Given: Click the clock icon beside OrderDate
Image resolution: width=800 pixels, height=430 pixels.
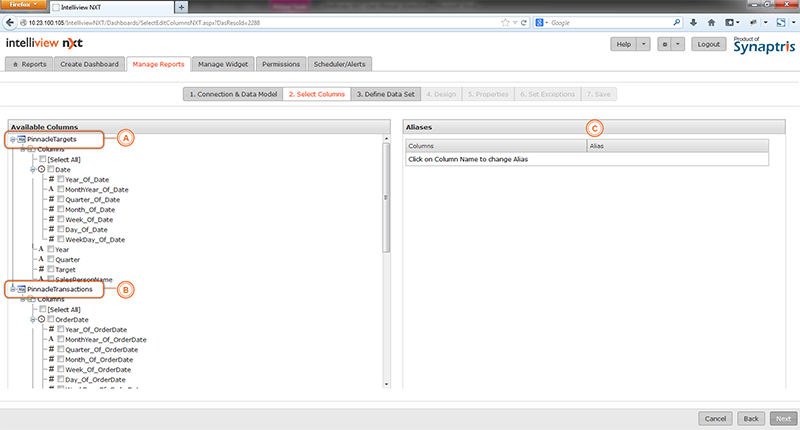Looking at the screenshot, I should click(x=41, y=320).
